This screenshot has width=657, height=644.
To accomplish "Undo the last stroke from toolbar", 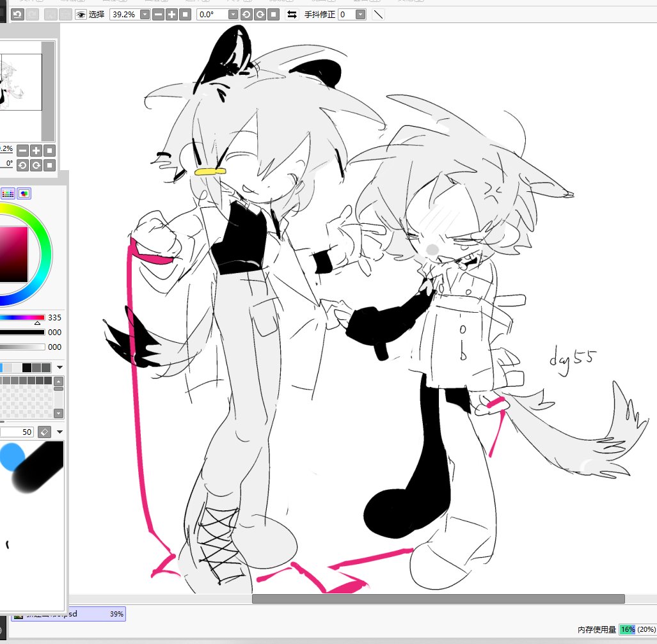I will (x=17, y=15).
